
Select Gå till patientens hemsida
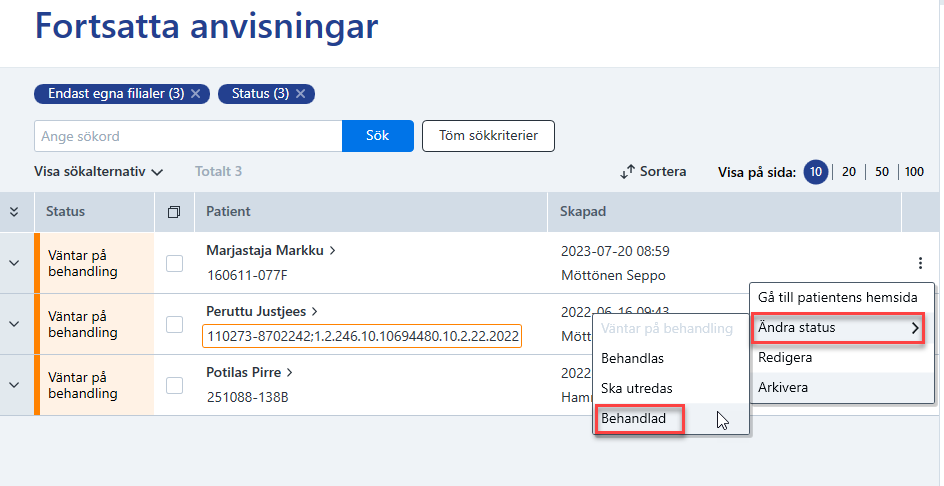coord(842,298)
